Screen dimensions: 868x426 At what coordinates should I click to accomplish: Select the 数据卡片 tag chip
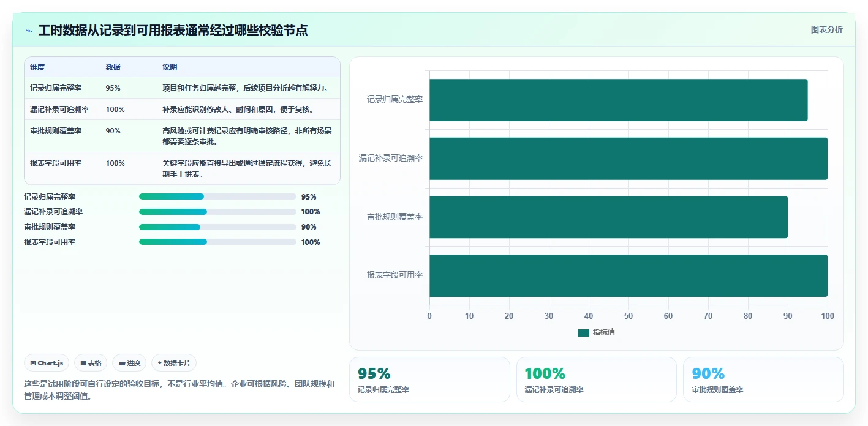tap(174, 363)
